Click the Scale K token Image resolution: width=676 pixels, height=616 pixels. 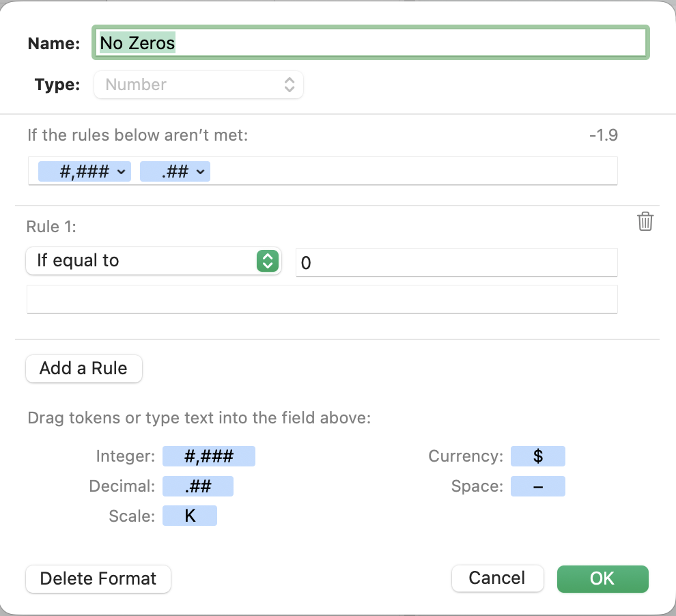tap(189, 516)
